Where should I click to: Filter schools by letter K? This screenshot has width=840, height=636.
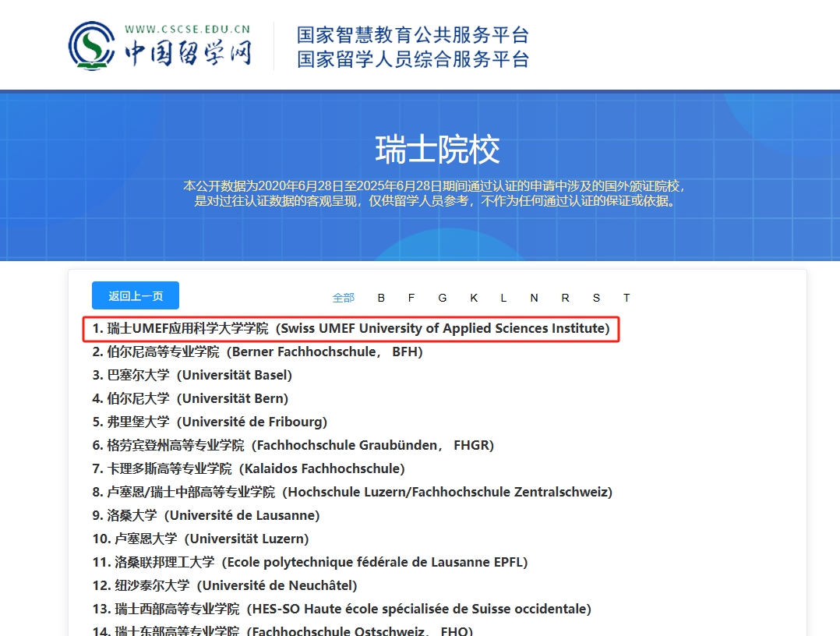[x=473, y=298]
